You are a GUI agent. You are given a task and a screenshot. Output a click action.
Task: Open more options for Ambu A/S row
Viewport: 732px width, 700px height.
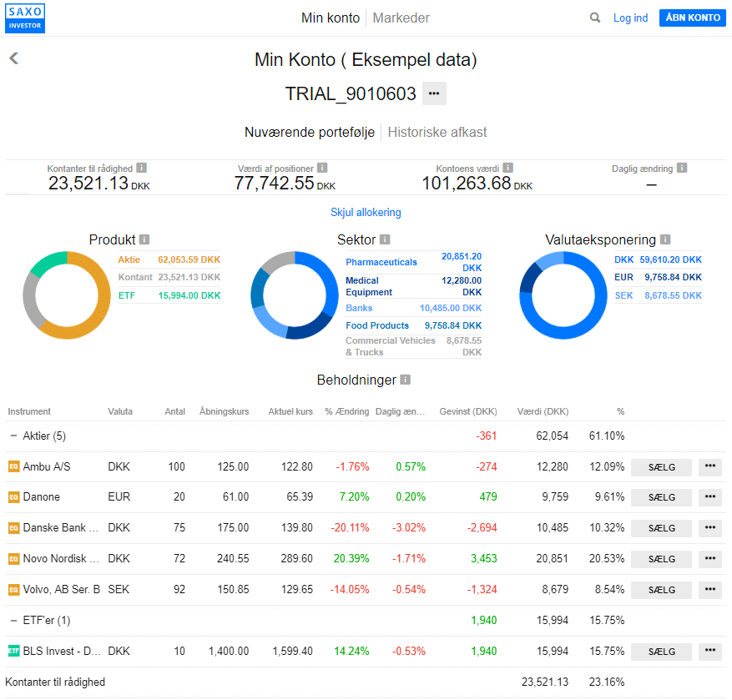[710, 466]
